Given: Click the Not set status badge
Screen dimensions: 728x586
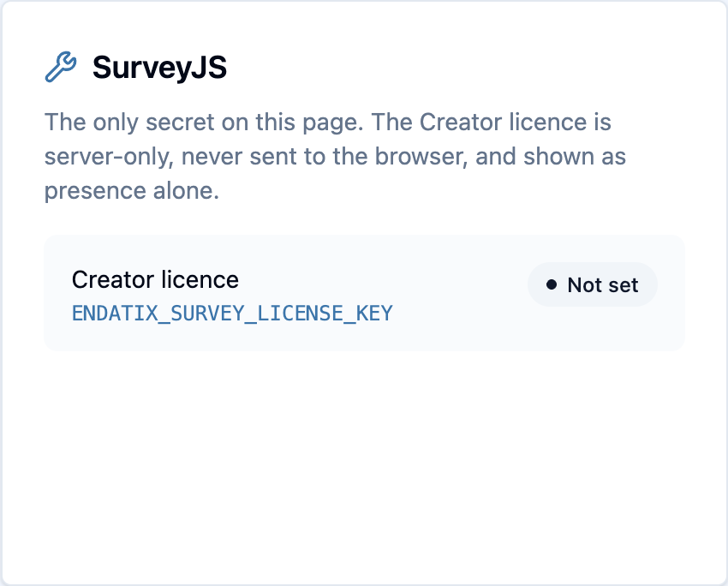Looking at the screenshot, I should pyautogui.click(x=593, y=284).
